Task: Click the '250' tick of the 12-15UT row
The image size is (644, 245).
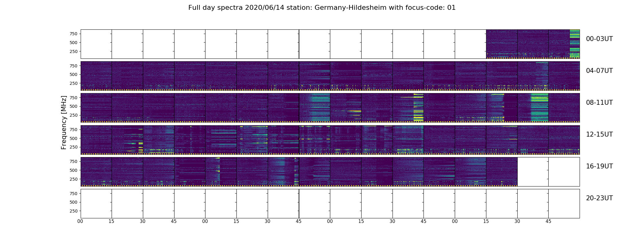Action: pyautogui.click(x=73, y=147)
